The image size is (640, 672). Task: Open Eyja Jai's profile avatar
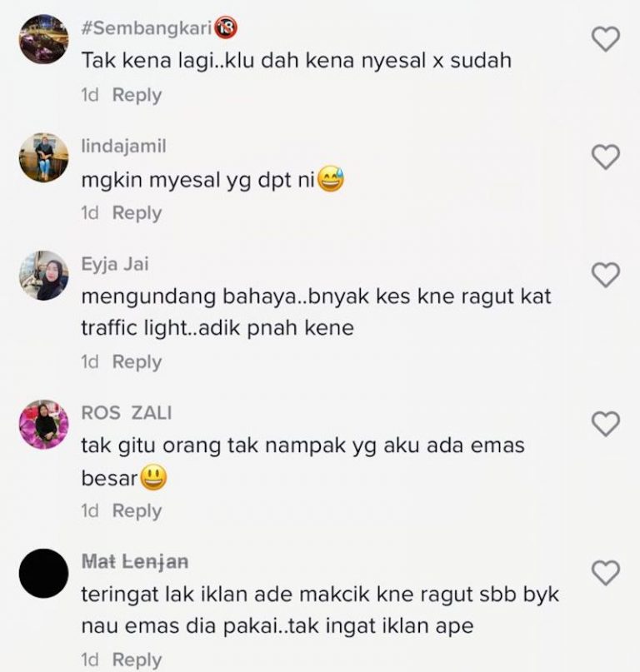point(44,276)
